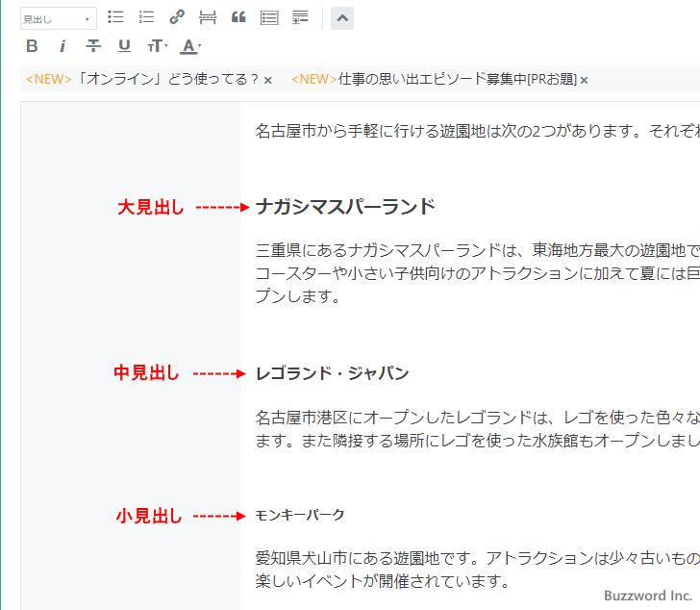Dismiss the 仕事の思い出エピソード募集中 topic
700x610 pixels.
coord(584,80)
